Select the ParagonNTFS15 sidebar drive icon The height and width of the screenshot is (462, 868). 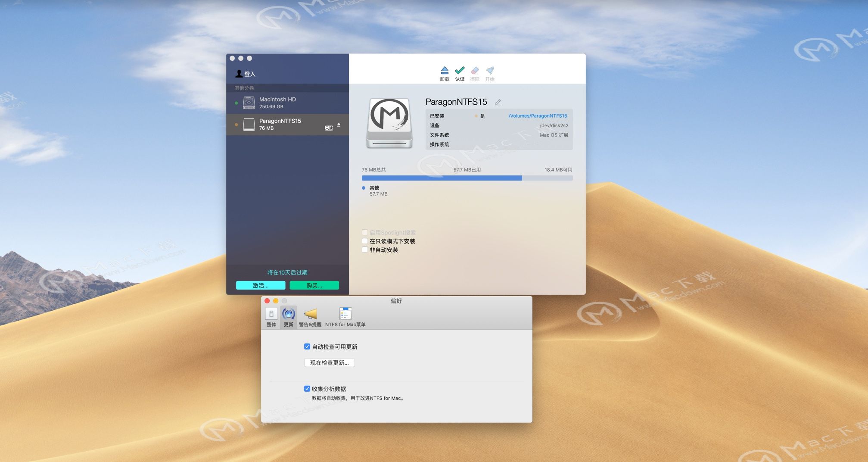[x=249, y=125]
